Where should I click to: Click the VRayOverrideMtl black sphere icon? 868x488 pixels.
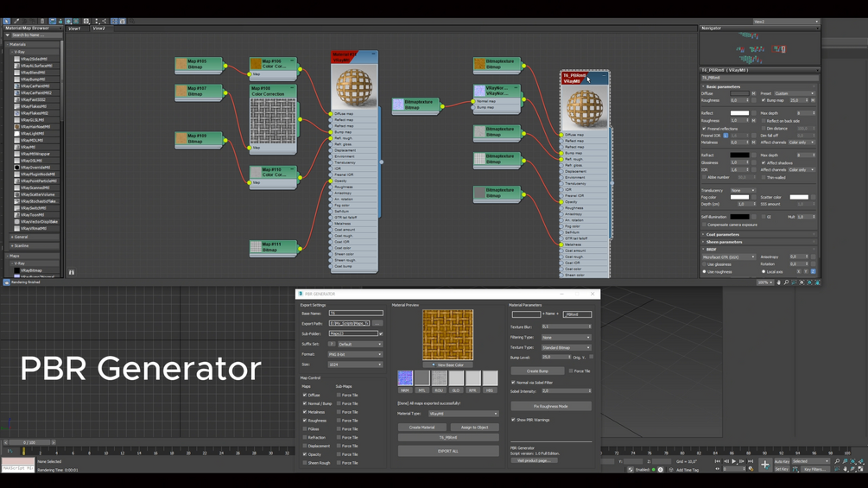pyautogui.click(x=16, y=167)
